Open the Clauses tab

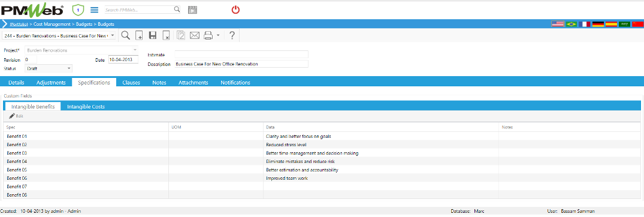click(x=131, y=83)
